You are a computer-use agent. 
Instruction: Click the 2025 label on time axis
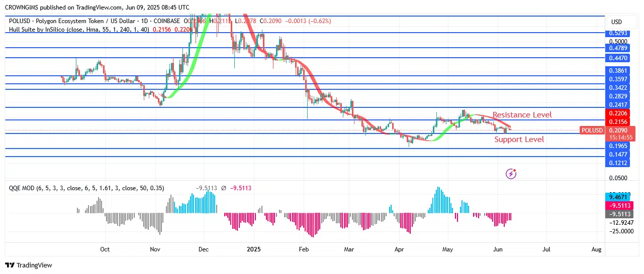[x=253, y=249]
